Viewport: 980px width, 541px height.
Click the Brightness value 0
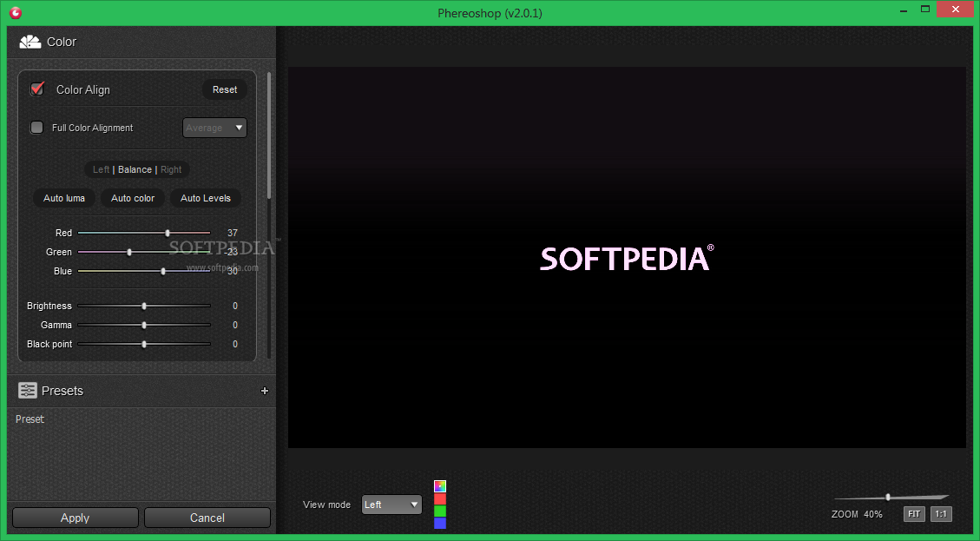235,306
